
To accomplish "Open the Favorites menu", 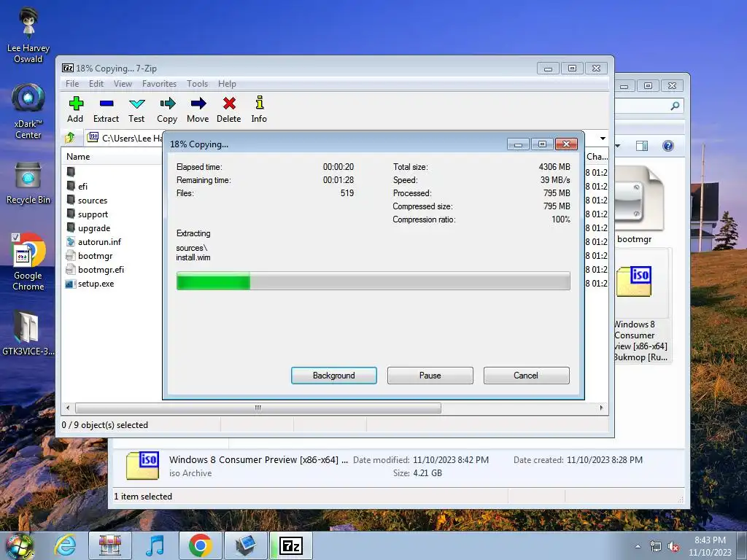I will point(159,84).
